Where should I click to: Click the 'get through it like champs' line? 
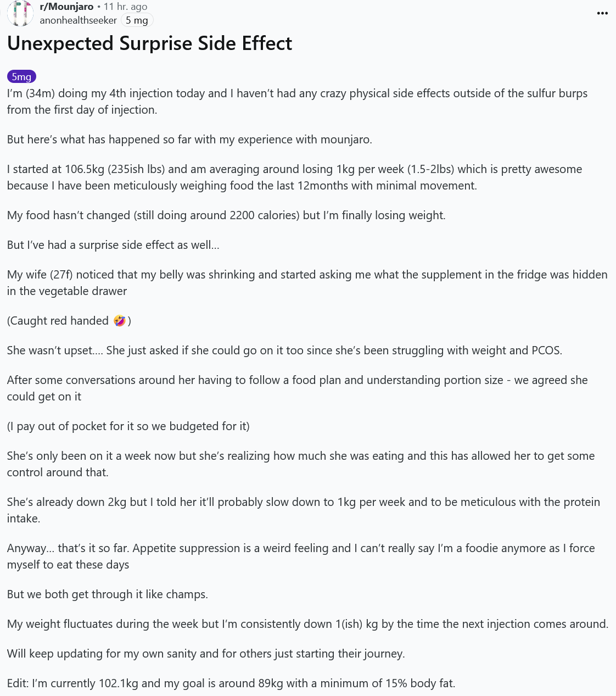108,594
